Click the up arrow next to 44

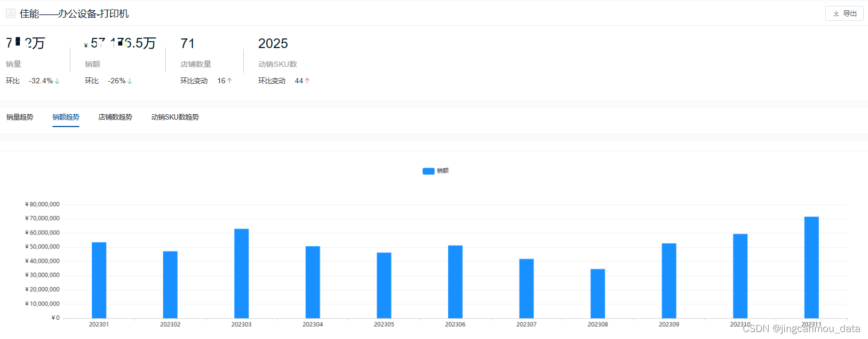pyautogui.click(x=307, y=81)
